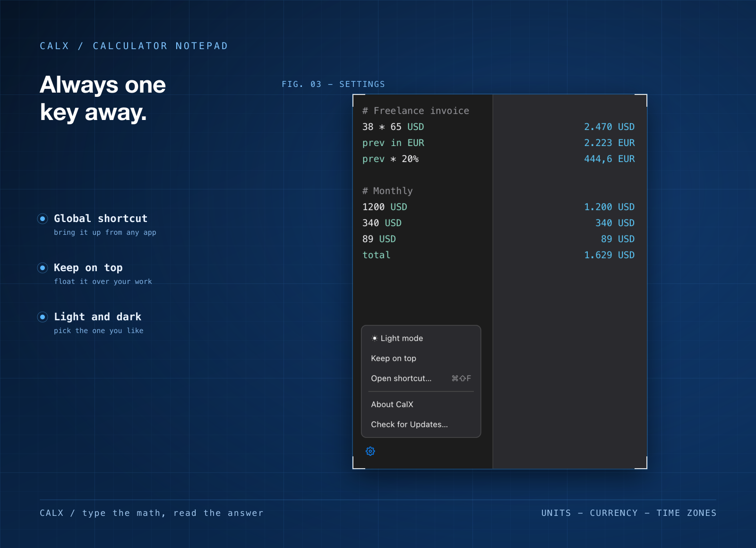Click the ⌘⇧F shortcut hint
Image resolution: width=756 pixels, height=548 pixels.
(x=461, y=378)
